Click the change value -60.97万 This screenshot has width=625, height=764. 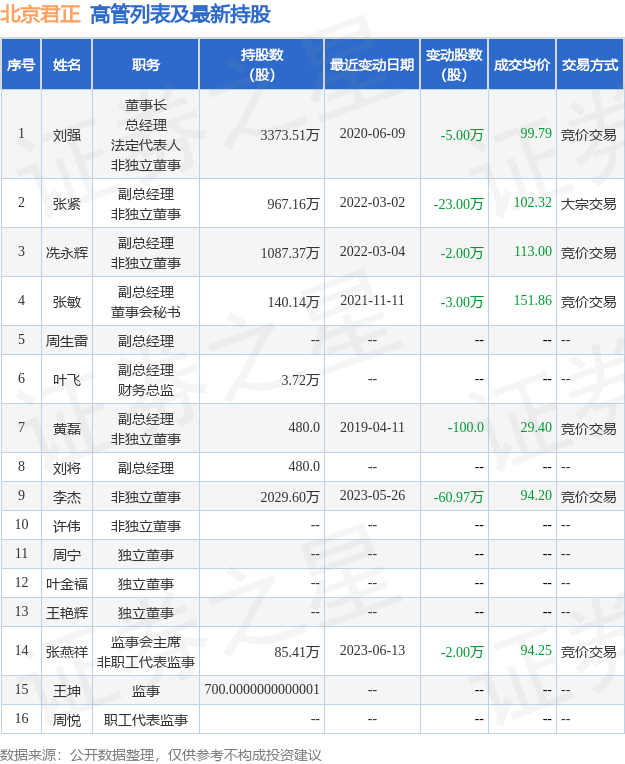pyautogui.click(x=458, y=497)
